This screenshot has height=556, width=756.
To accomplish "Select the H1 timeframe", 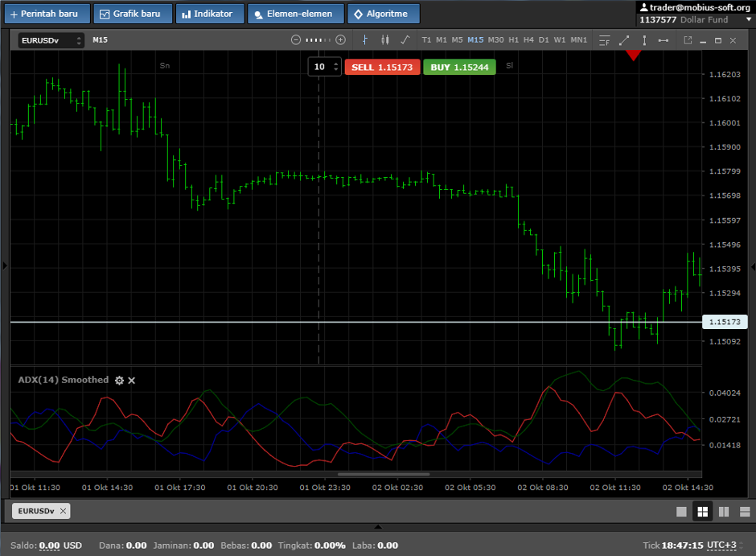I will point(513,39).
